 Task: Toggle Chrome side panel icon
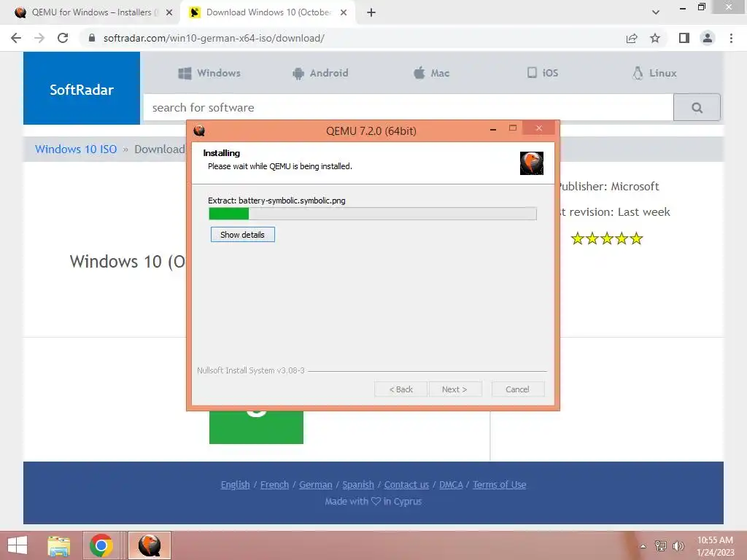pos(684,38)
